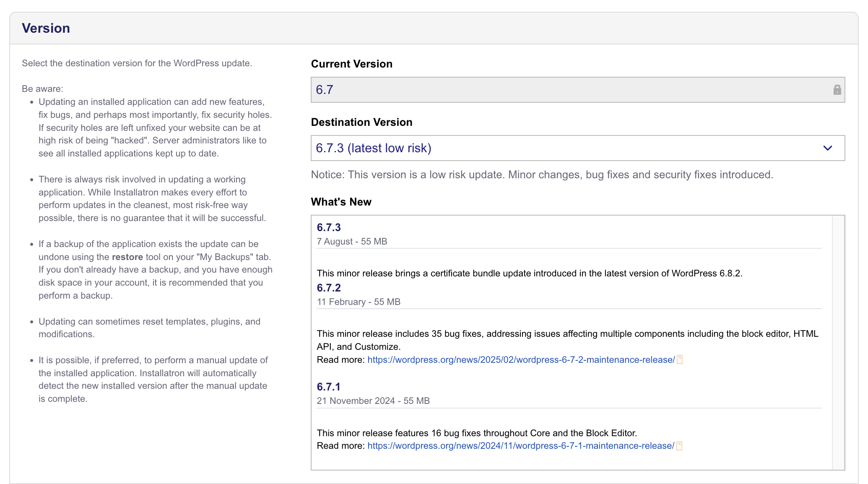This screenshot has width=868, height=484.
Task: Click the Destination Version label
Action: [361, 122]
